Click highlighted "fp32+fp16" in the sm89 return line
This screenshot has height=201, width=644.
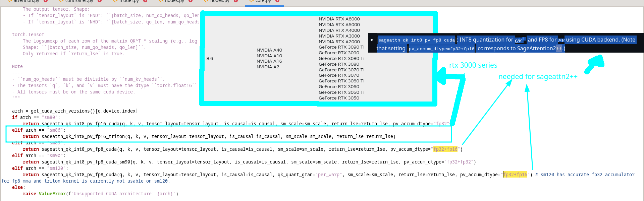(x=445, y=149)
